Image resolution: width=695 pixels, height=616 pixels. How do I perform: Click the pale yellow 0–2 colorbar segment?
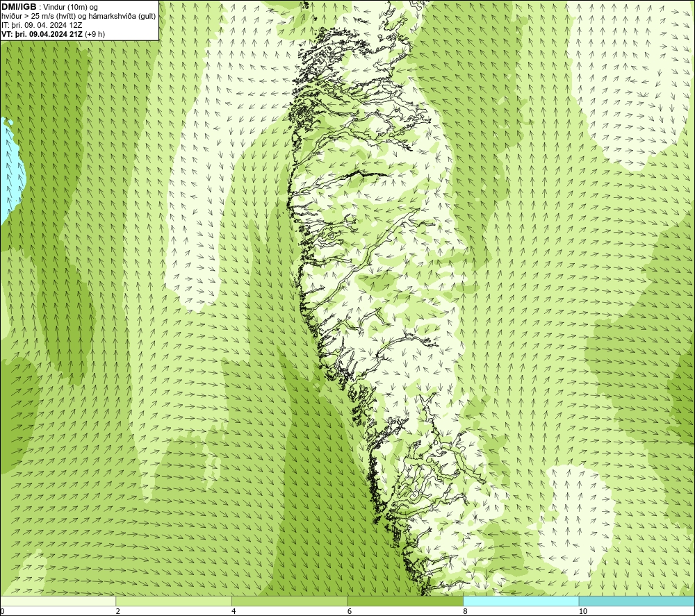[58, 601]
